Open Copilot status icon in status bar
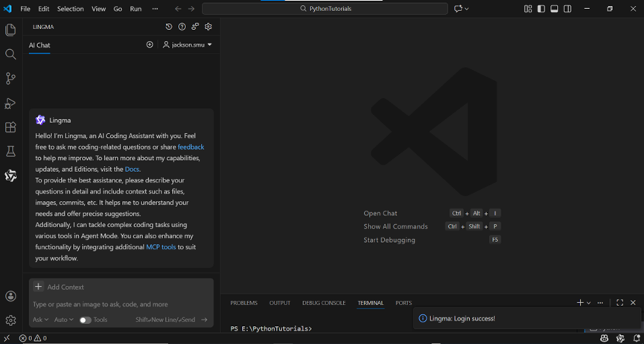Screen dimensions: 644x344 pyautogui.click(x=604, y=338)
